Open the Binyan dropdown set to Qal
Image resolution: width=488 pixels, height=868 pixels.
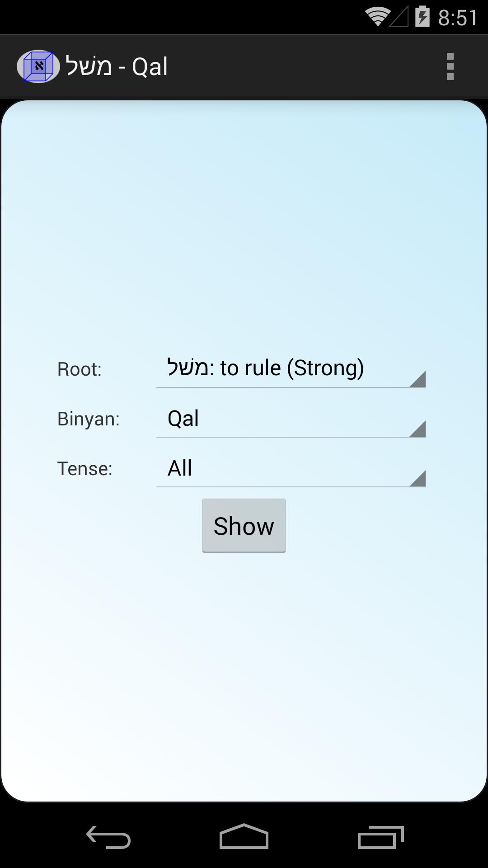[x=290, y=419]
